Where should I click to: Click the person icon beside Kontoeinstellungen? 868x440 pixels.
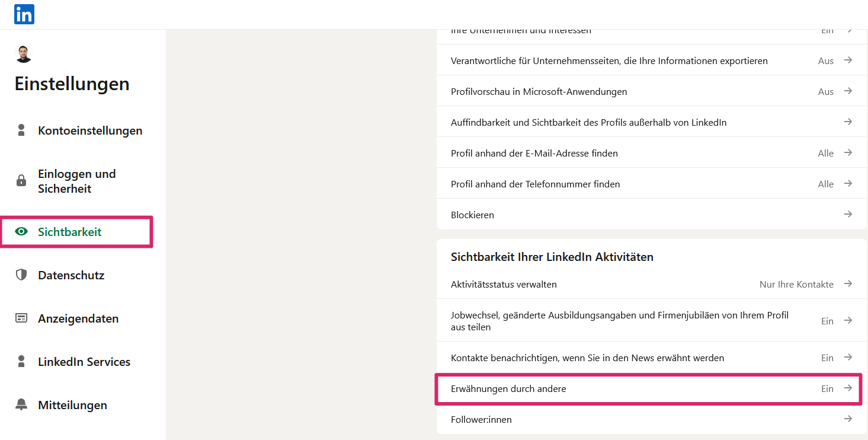click(21, 130)
